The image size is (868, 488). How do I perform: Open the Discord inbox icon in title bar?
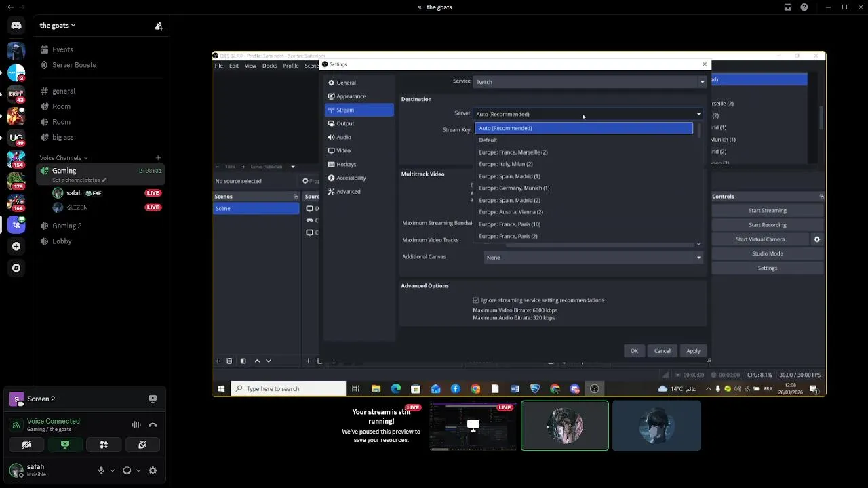pyautogui.click(x=788, y=7)
